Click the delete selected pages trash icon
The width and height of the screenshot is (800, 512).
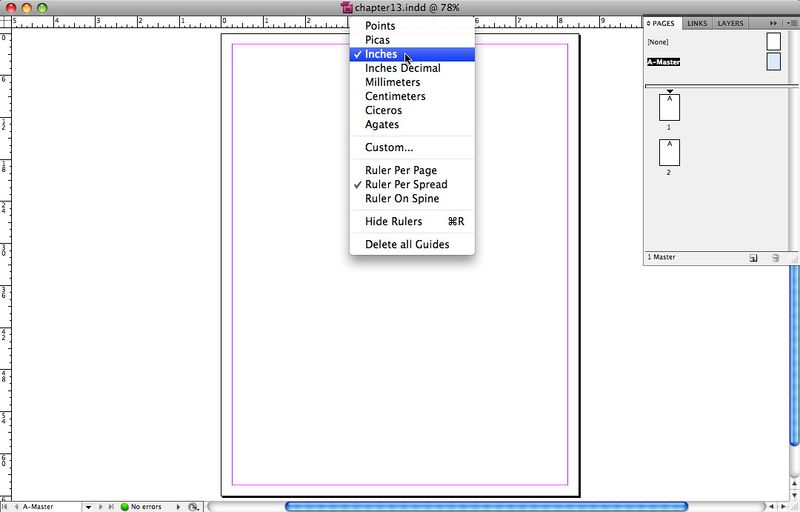[775, 258]
